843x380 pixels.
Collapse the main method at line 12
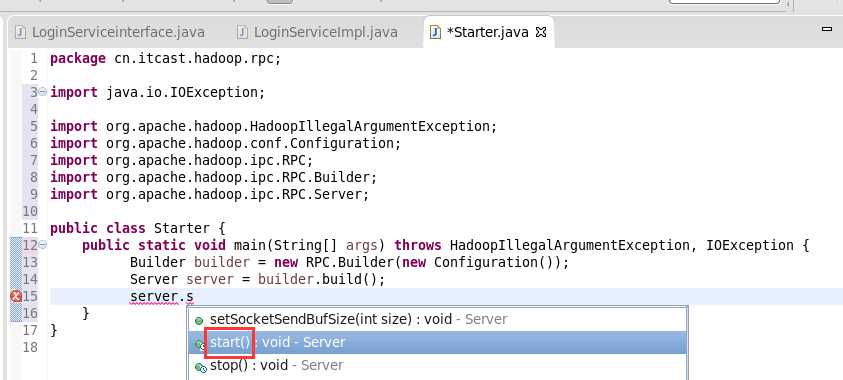43,245
